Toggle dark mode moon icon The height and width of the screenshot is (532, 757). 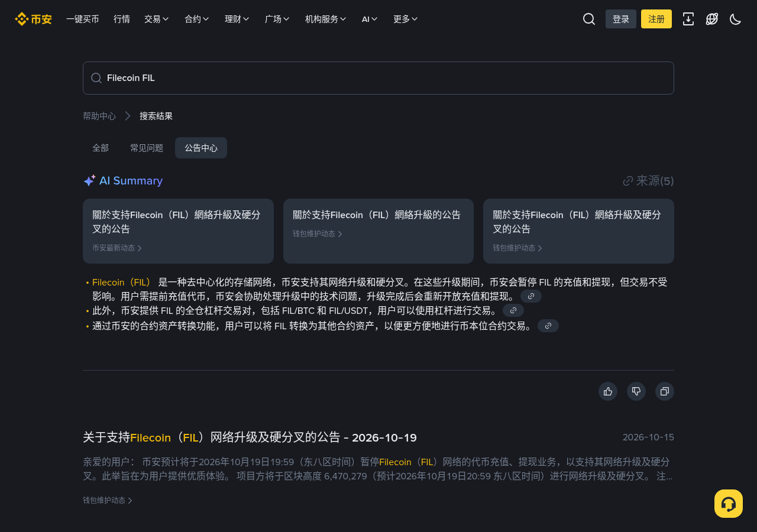(736, 19)
